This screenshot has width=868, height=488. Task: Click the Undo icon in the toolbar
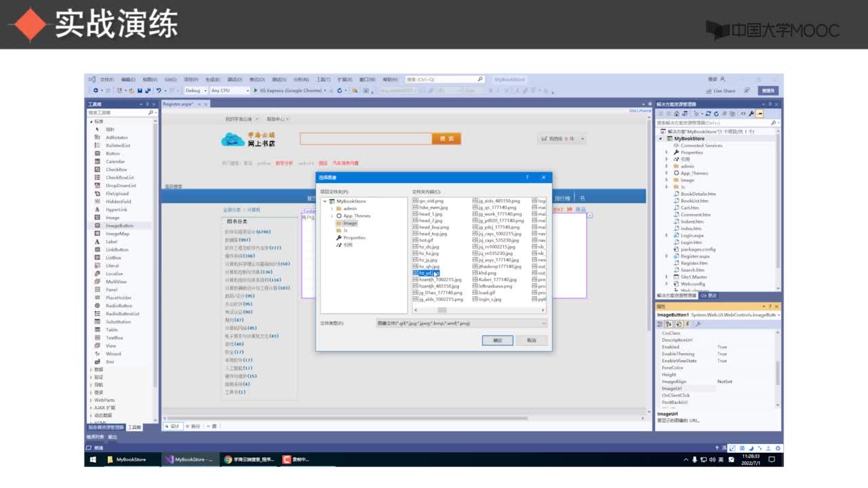(159, 90)
